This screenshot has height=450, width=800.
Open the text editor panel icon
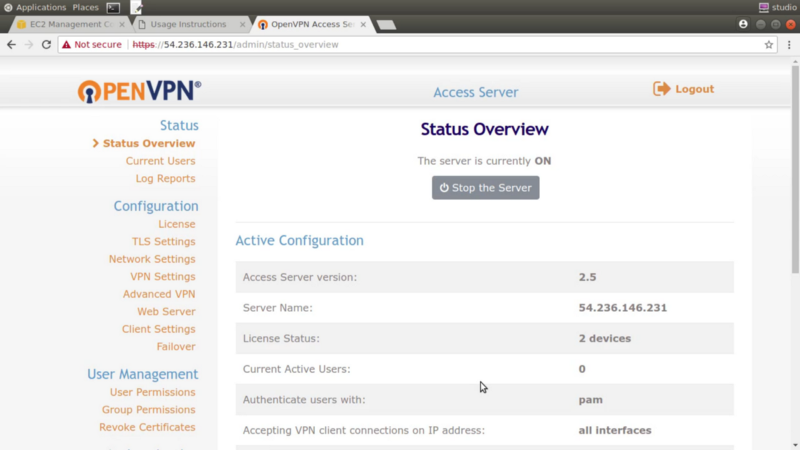click(137, 7)
